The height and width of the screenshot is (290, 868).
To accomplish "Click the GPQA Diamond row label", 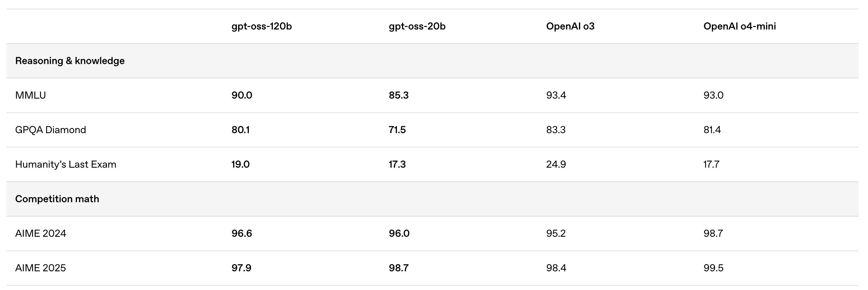I will point(51,130).
